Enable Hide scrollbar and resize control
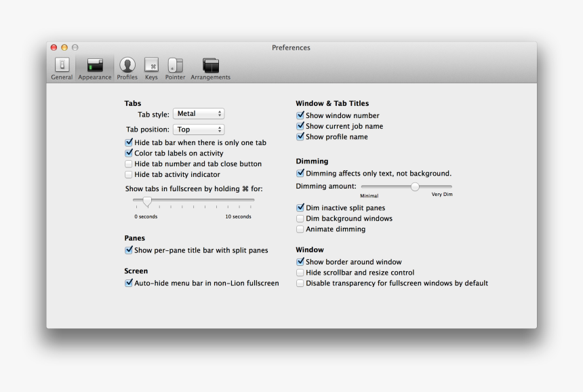Image resolution: width=583 pixels, height=392 pixels. point(300,273)
